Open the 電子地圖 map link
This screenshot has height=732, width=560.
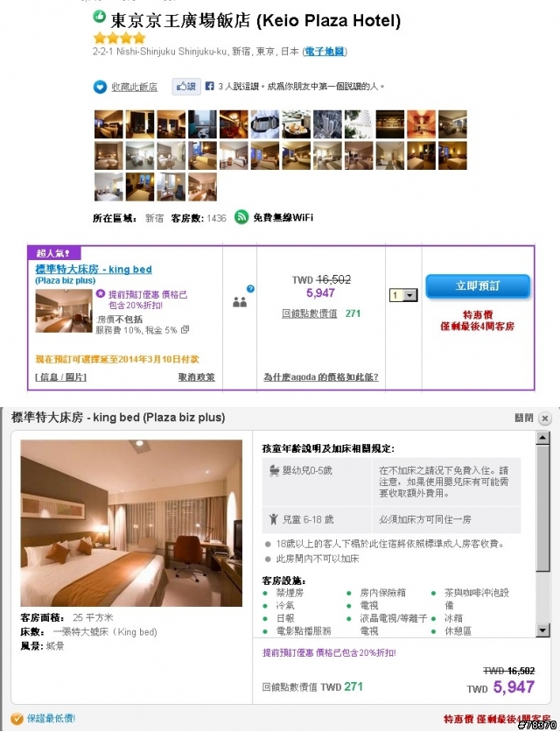pos(325,52)
